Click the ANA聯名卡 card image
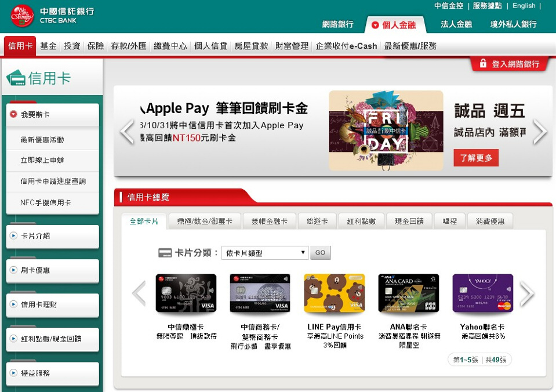Viewport: 556px width, 392px height. coord(409,293)
